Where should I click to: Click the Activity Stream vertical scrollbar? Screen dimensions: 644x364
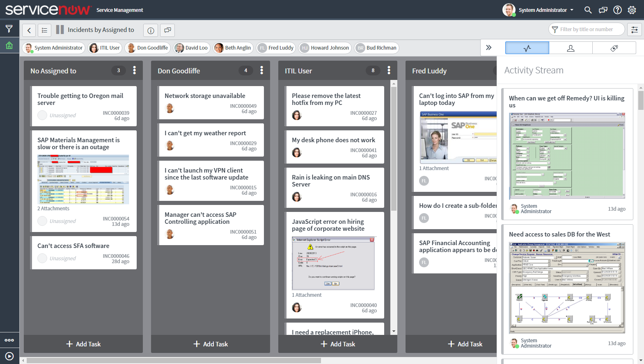tap(641, 100)
